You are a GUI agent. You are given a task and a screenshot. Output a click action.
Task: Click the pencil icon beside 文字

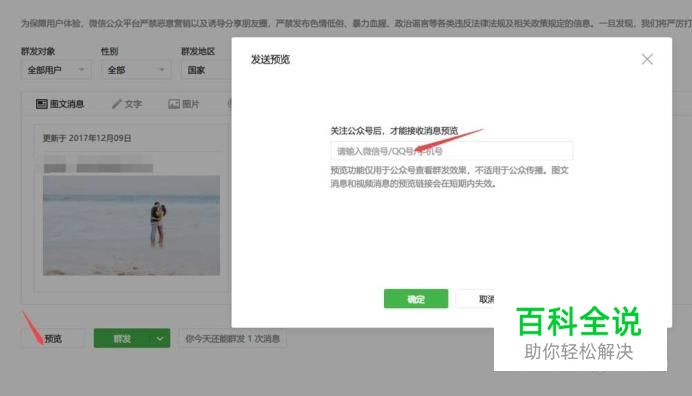coord(116,104)
